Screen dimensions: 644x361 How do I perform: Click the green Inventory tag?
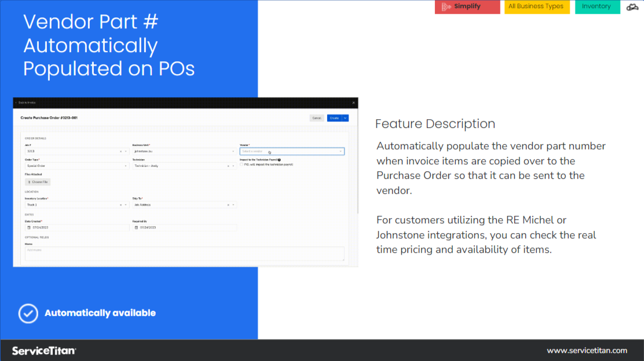pyautogui.click(x=598, y=6)
